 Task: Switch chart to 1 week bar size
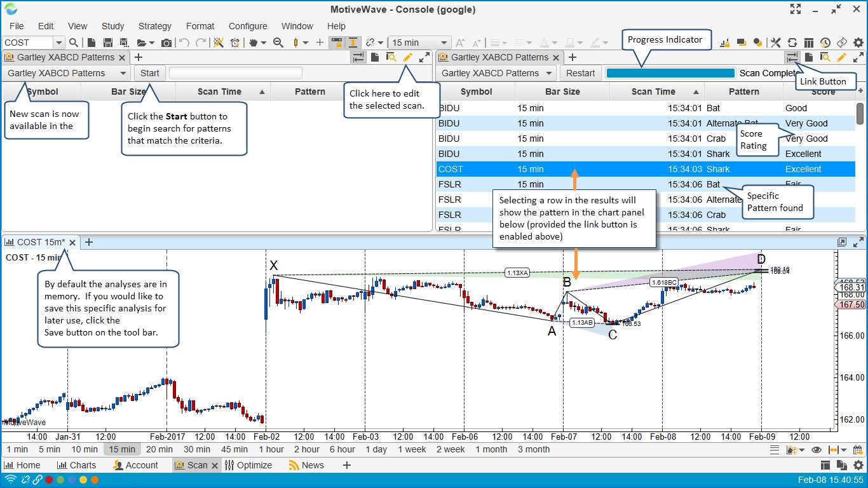point(412,449)
